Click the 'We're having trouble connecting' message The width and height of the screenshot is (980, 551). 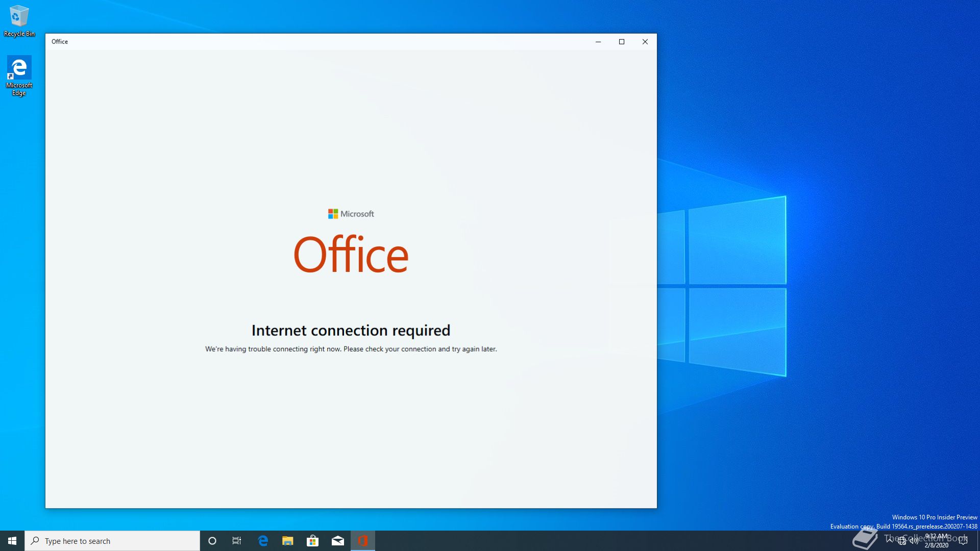pos(351,349)
